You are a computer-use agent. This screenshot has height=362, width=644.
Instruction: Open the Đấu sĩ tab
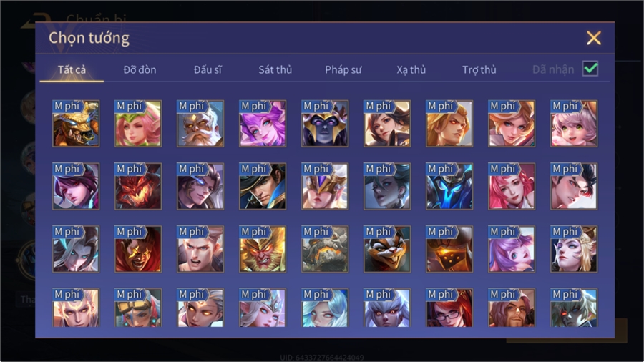point(208,70)
